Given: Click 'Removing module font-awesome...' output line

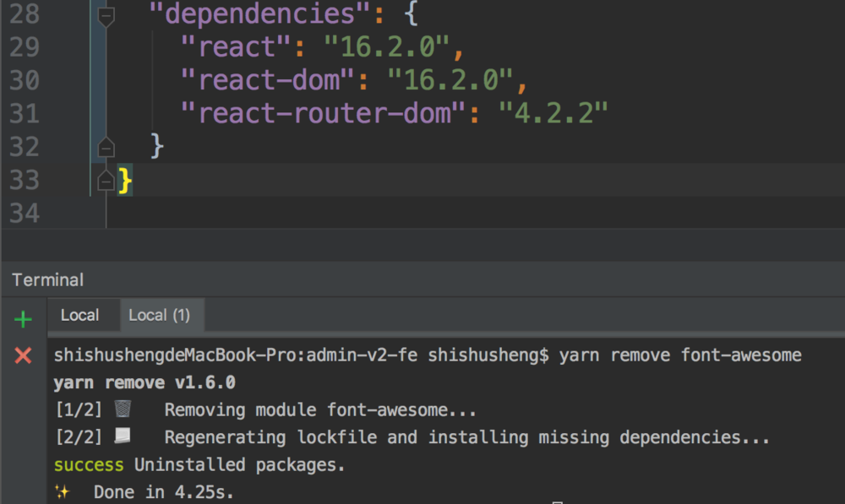Looking at the screenshot, I should (x=320, y=410).
